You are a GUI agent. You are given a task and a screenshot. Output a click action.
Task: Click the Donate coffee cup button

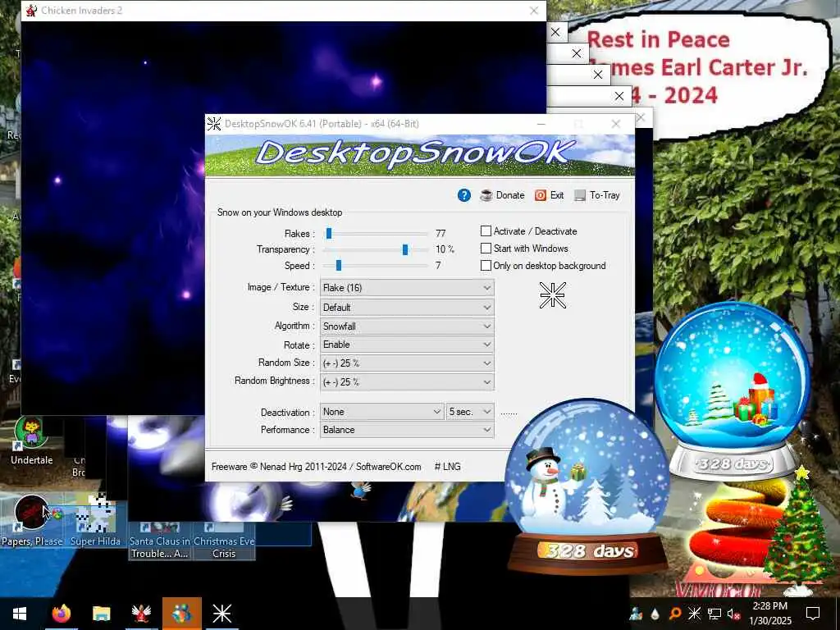[x=502, y=195]
